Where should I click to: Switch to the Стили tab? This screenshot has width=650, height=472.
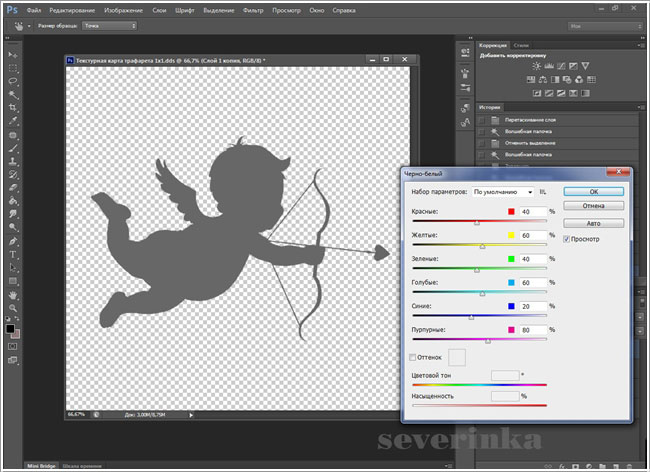pos(521,46)
